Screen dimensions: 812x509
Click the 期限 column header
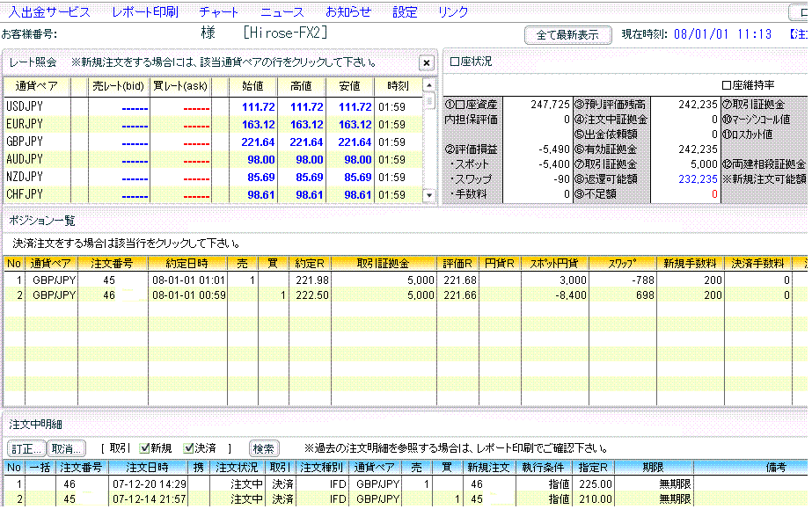click(653, 468)
